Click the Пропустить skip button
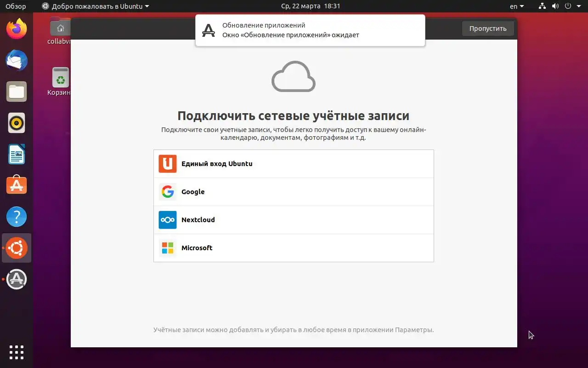Screen dimensions: 588x368 tap(488, 29)
